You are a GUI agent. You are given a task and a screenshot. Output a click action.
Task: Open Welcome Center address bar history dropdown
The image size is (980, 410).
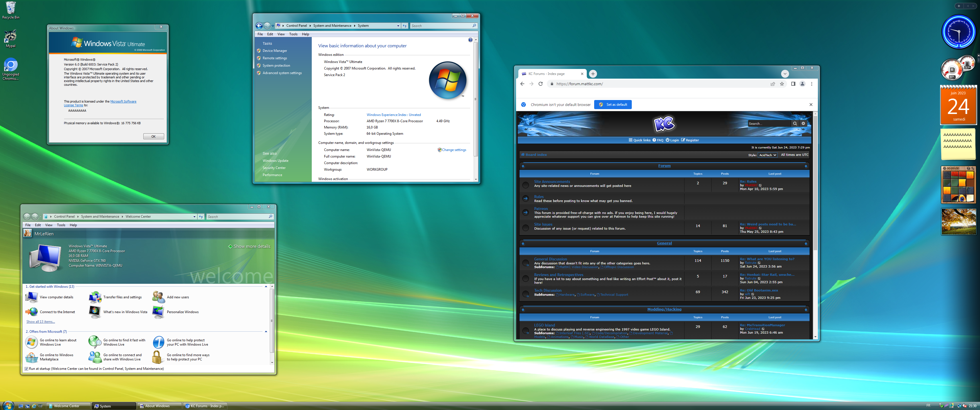tap(194, 217)
